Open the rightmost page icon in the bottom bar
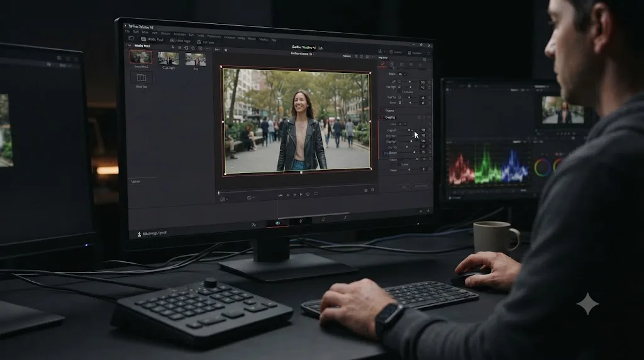This screenshot has height=360, width=644. (345, 217)
